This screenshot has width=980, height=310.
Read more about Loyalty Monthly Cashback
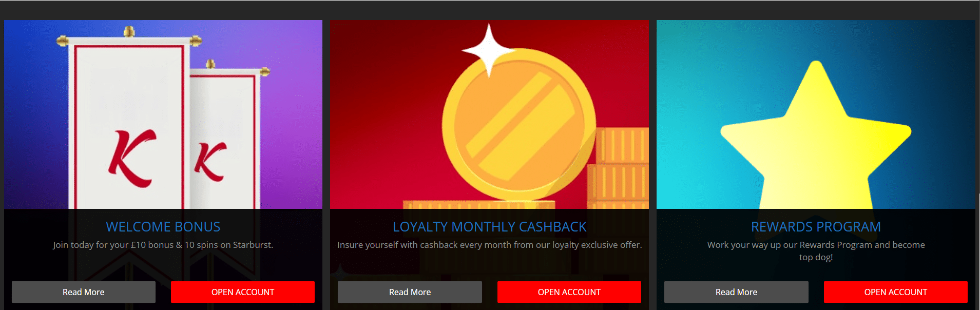coord(410,292)
